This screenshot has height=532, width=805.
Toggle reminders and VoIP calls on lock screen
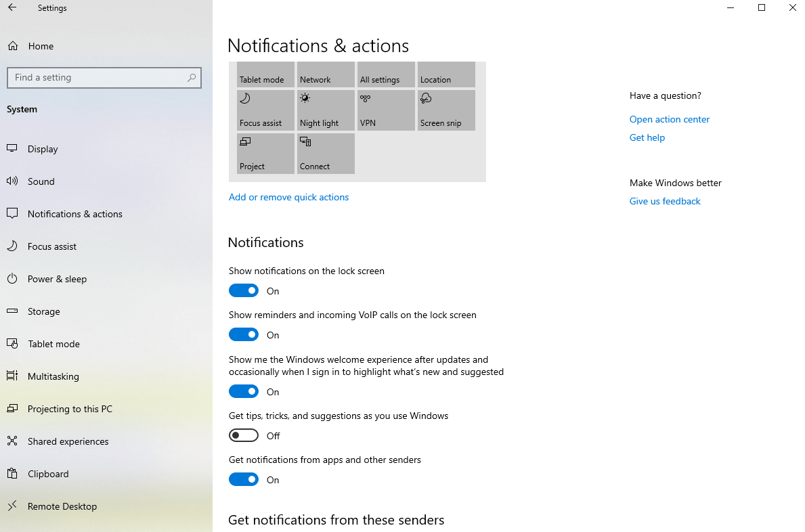[243, 335]
